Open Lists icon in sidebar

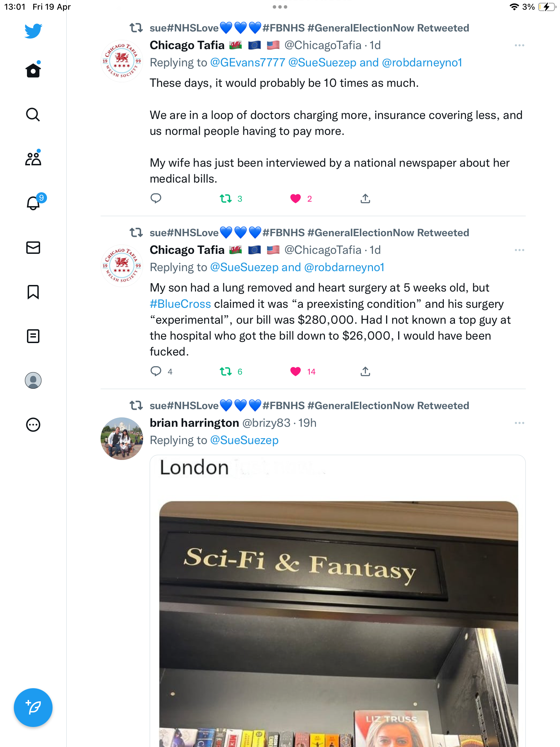click(x=33, y=336)
